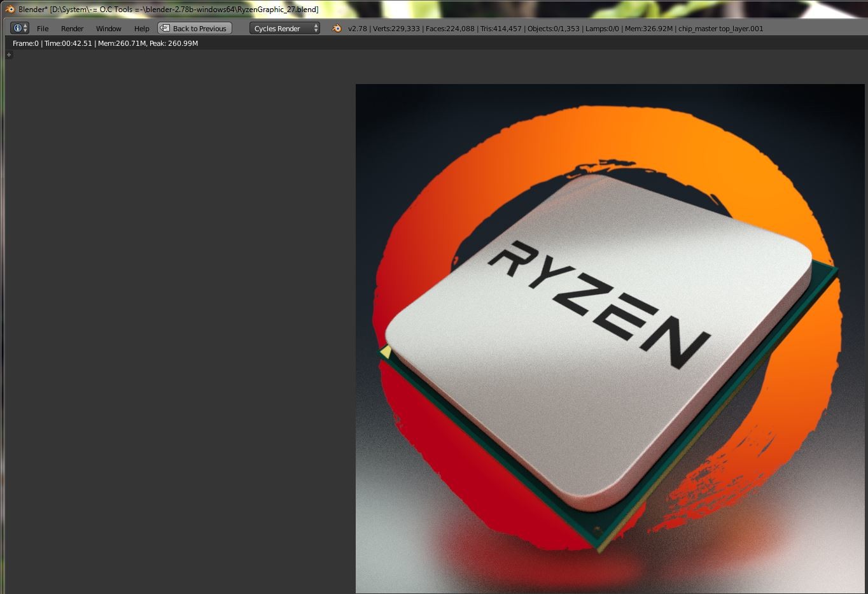Open the Render menu
The image size is (868, 594).
73,29
